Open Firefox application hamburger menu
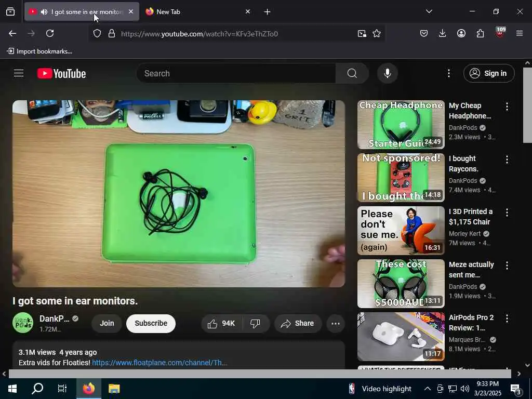The width and height of the screenshot is (532, 399). coord(520,33)
